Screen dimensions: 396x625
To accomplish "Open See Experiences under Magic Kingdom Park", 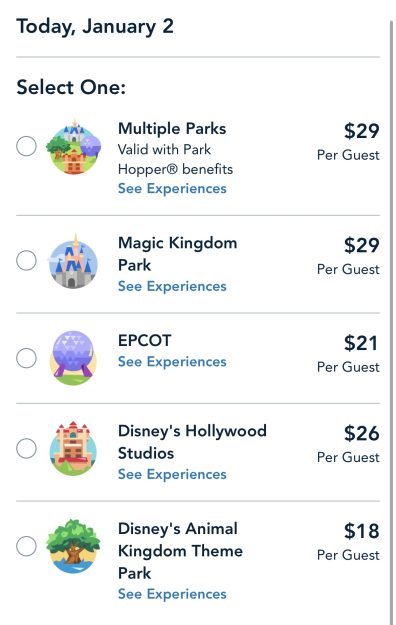I will [x=172, y=286].
